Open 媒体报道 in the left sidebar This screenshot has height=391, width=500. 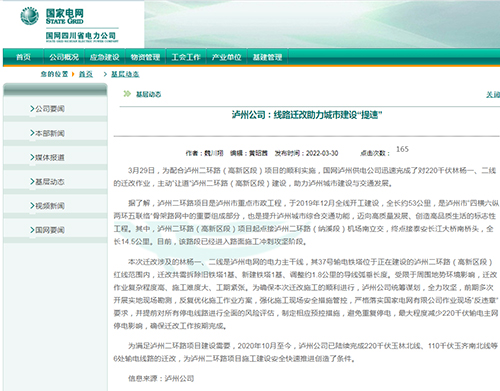pos(50,157)
